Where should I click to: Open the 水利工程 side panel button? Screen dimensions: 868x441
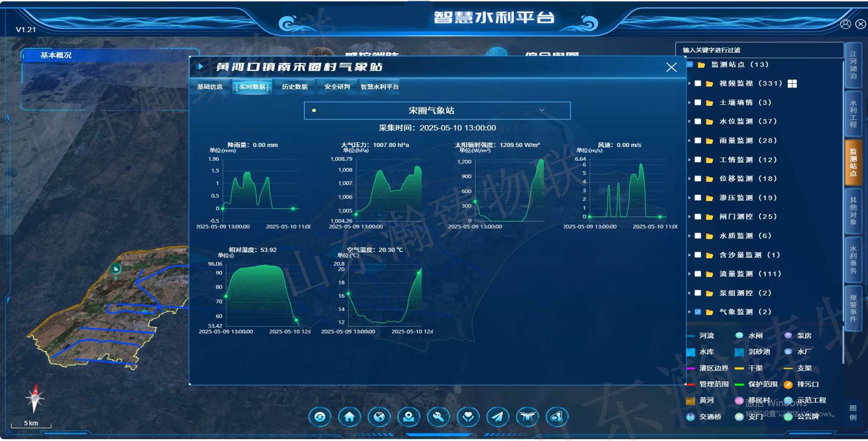point(853,114)
